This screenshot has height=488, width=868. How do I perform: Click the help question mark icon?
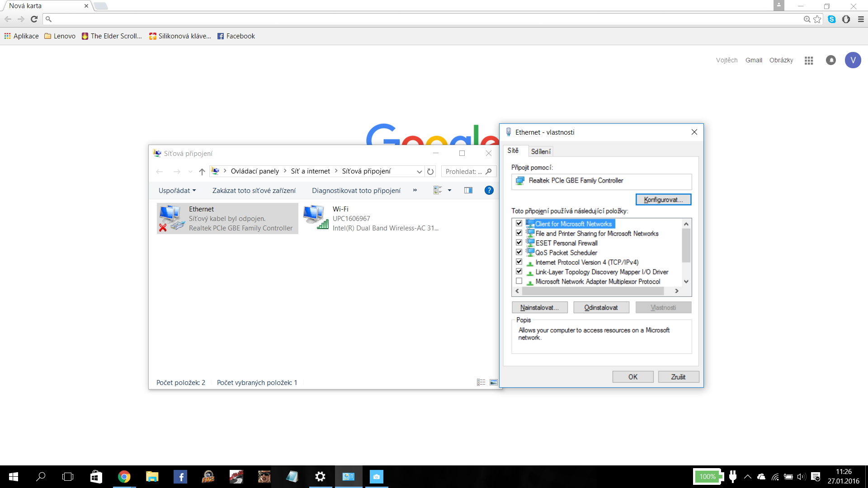point(489,190)
